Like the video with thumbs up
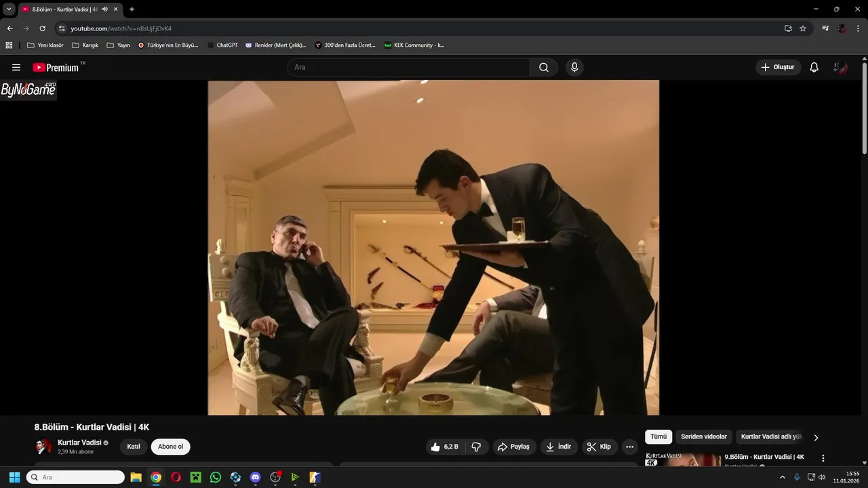This screenshot has height=488, width=868. pos(445,447)
